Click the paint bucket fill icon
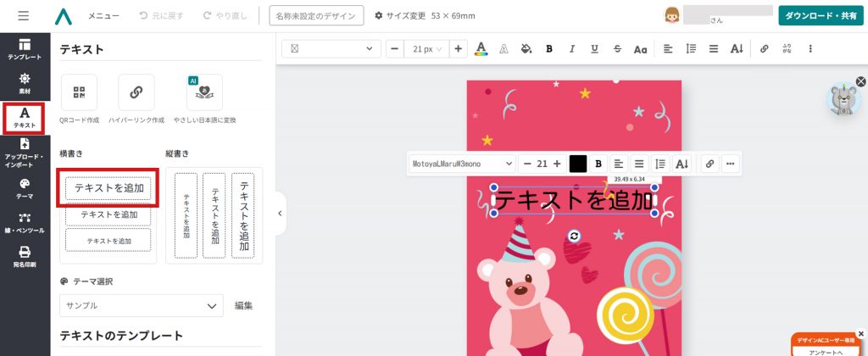The width and height of the screenshot is (868, 356). (x=526, y=48)
